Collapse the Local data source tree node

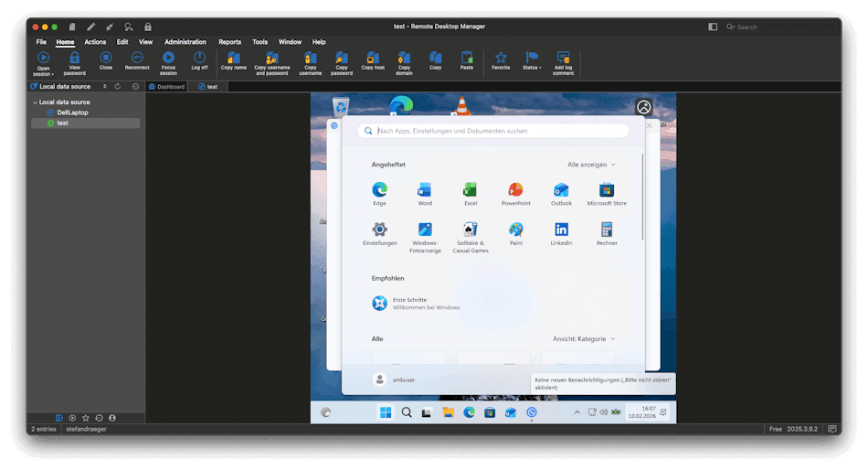35,102
